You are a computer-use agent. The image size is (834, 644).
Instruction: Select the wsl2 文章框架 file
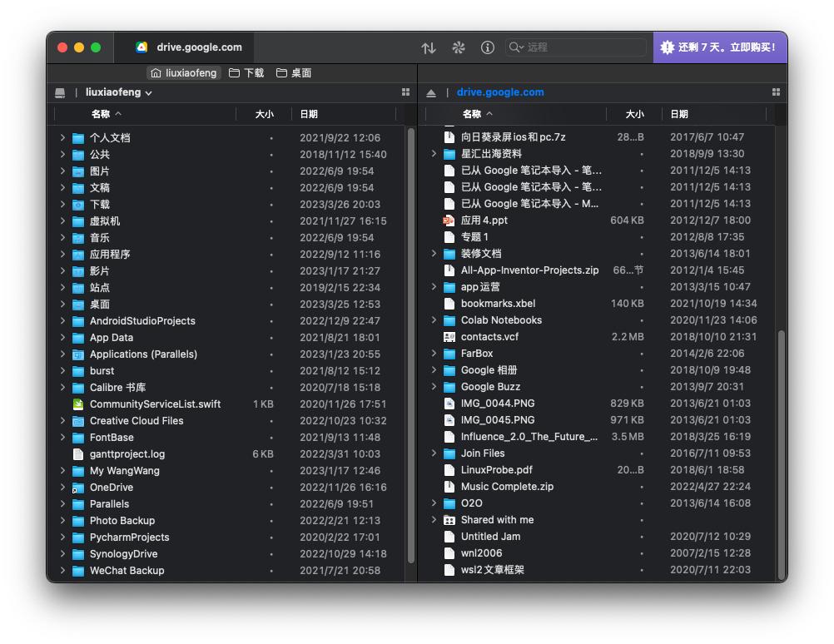click(598, 570)
